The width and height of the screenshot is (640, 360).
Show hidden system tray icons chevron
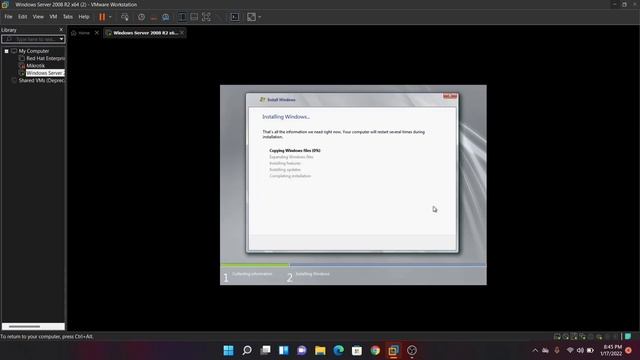pyautogui.click(x=535, y=350)
